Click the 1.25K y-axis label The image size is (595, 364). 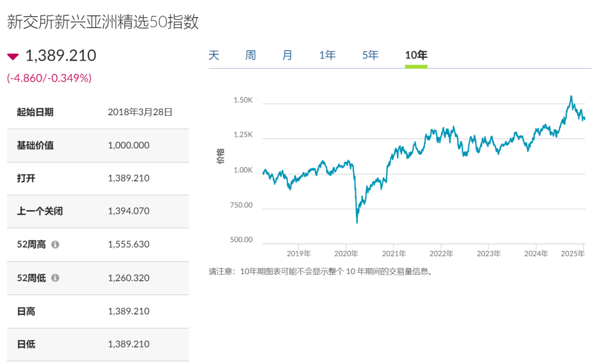(x=243, y=135)
